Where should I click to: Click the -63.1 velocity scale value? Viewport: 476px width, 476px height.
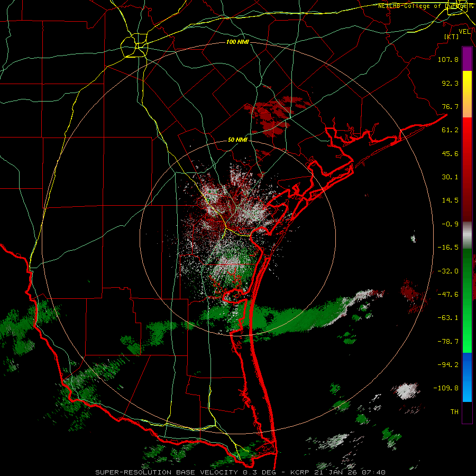(448, 318)
